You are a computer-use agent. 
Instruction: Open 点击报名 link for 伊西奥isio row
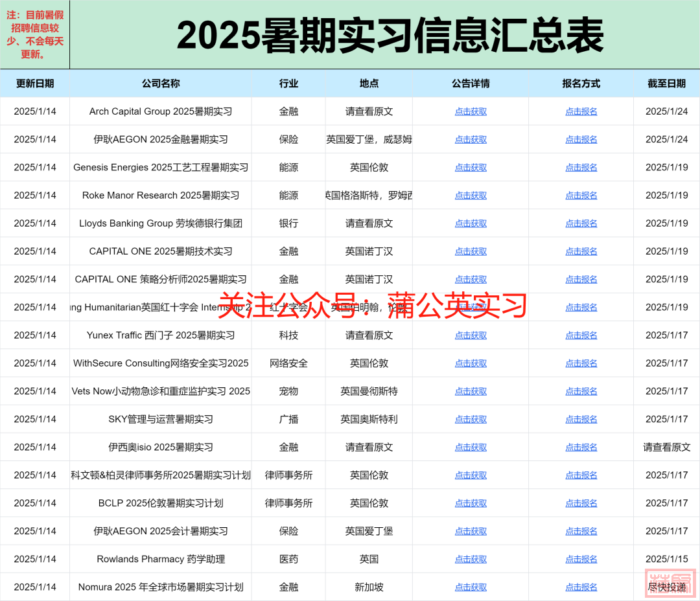[581, 448]
